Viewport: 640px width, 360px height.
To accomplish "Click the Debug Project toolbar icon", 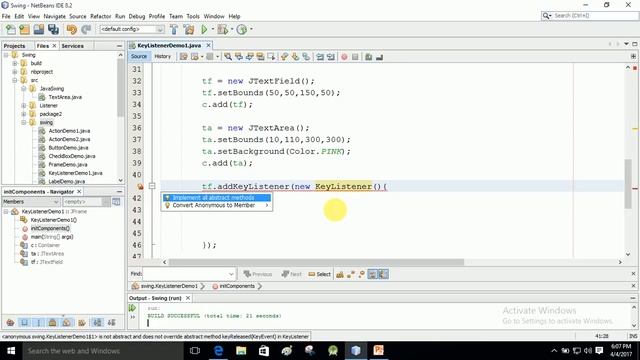I will point(222,29).
